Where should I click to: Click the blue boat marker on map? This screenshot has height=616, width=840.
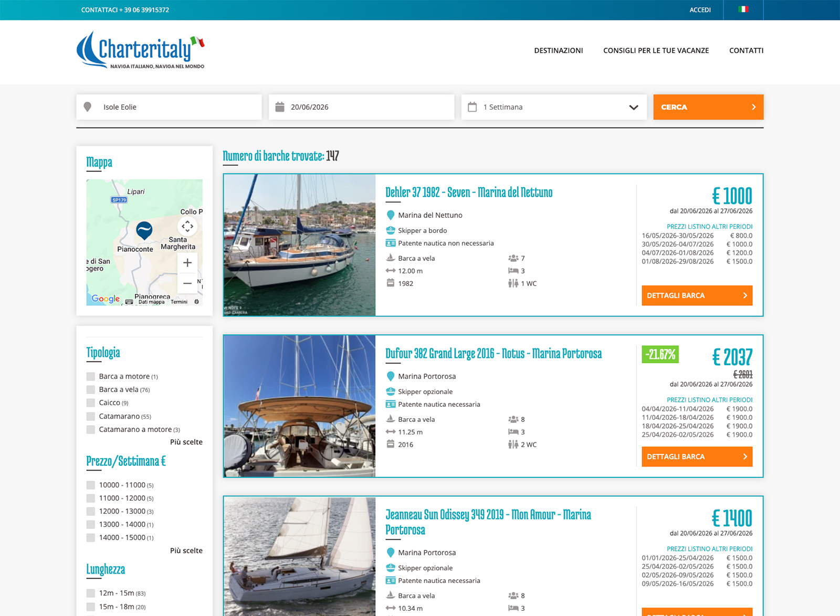[x=144, y=230]
